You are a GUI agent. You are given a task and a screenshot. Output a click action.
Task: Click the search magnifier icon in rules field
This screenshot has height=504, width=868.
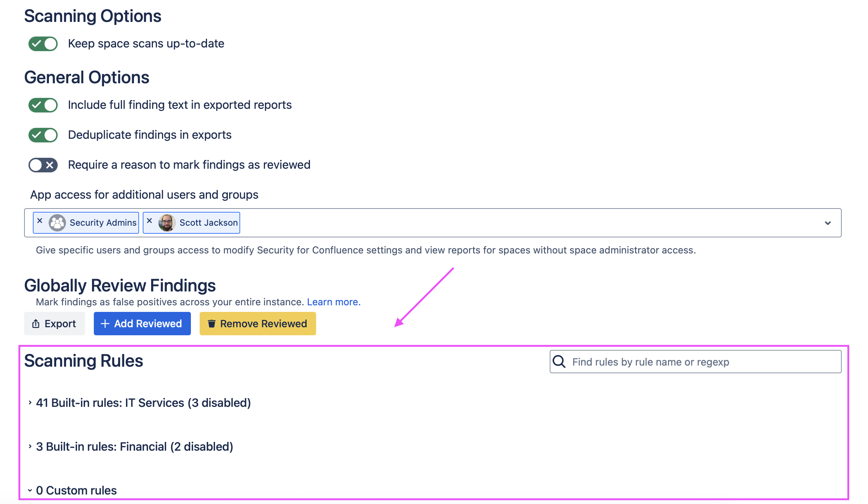[559, 362]
